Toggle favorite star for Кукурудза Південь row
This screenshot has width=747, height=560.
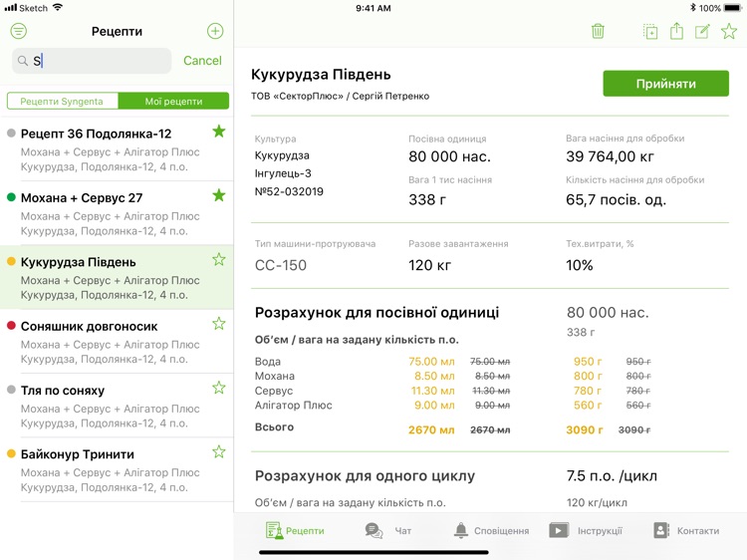click(x=219, y=259)
